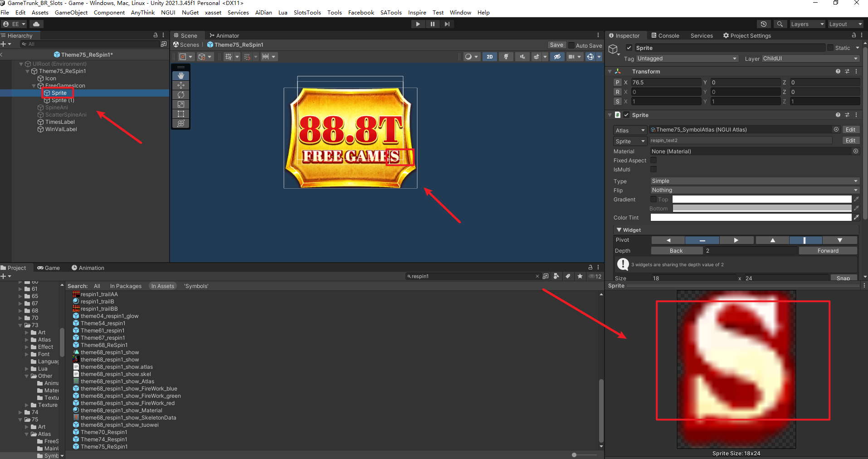This screenshot has width=868, height=459.
Task: Click the Step frame button
Action: click(447, 24)
